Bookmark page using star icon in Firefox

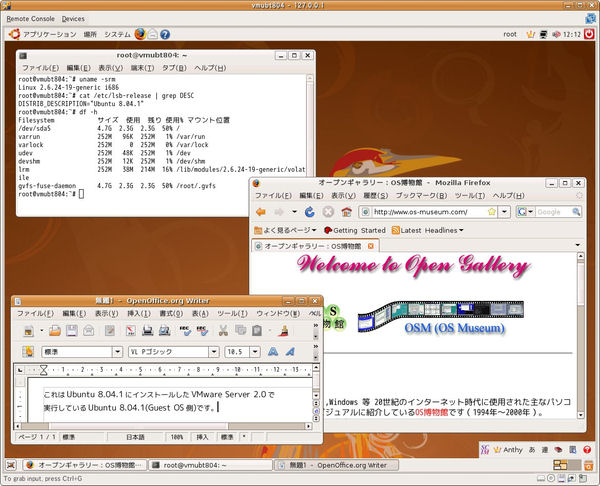tap(492, 212)
